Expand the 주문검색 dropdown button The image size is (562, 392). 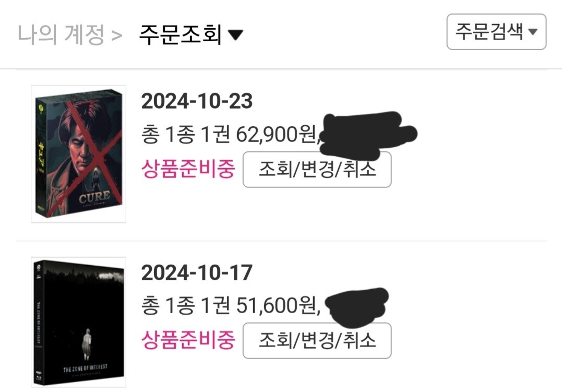(x=496, y=31)
